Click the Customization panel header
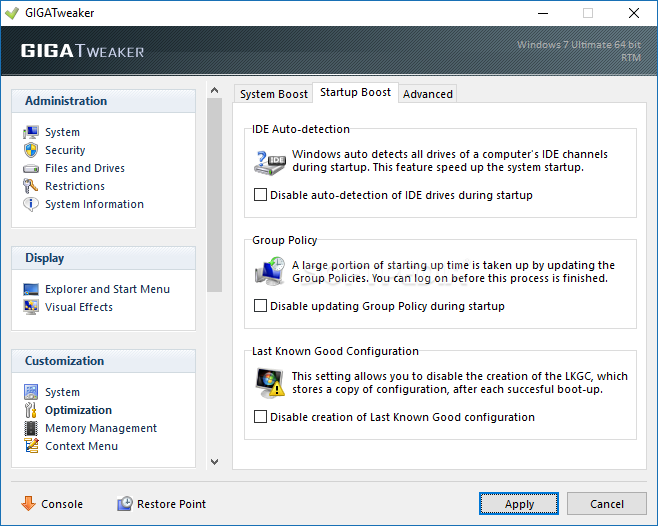 click(x=104, y=361)
